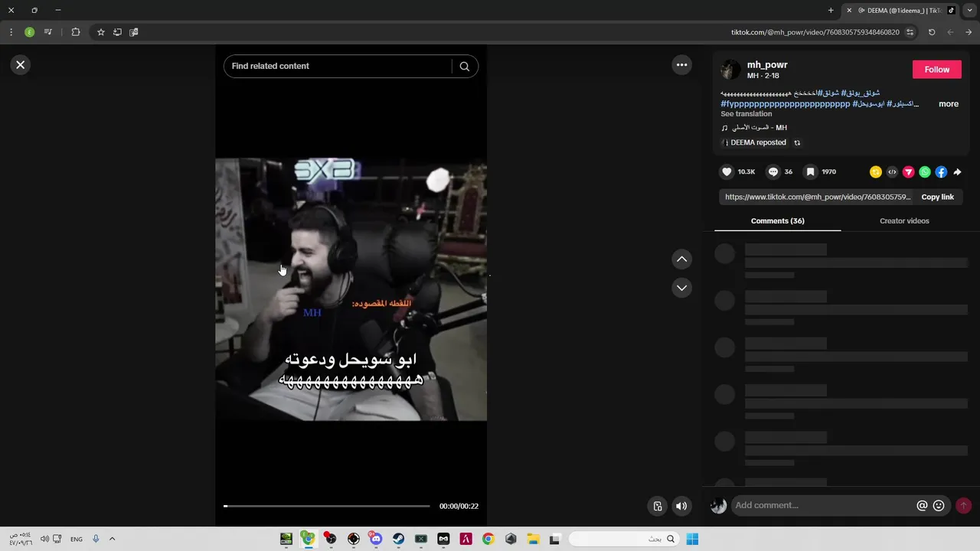Open browser extensions puzzle icon

point(75,32)
